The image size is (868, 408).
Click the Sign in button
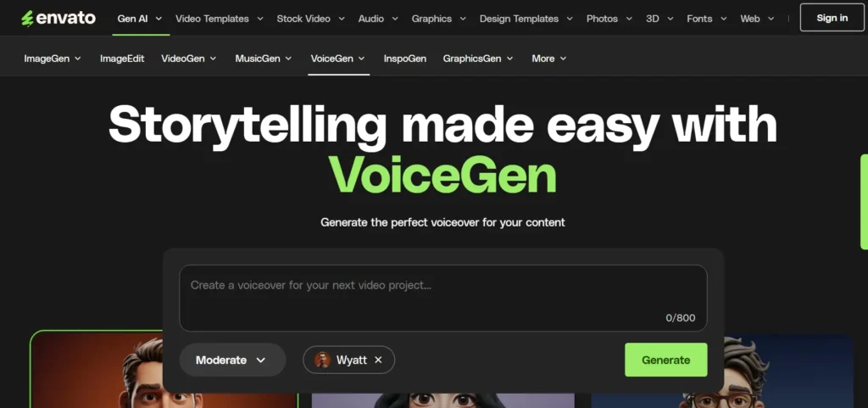pos(832,18)
